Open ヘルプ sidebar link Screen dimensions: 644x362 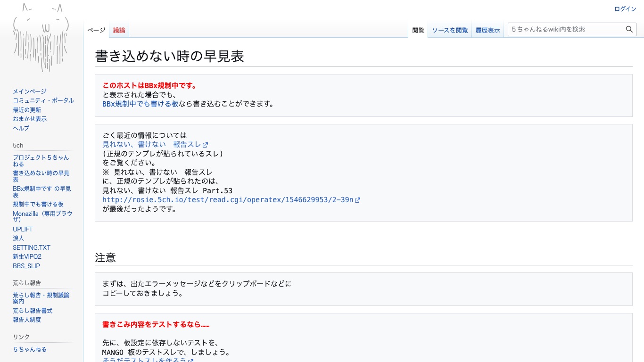(x=21, y=128)
